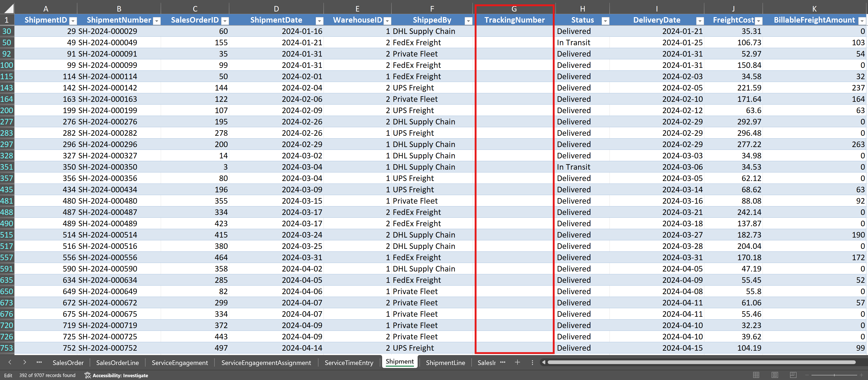Click the Edit mode status indicator
Image resolution: width=868 pixels, height=380 pixels.
tap(8, 375)
